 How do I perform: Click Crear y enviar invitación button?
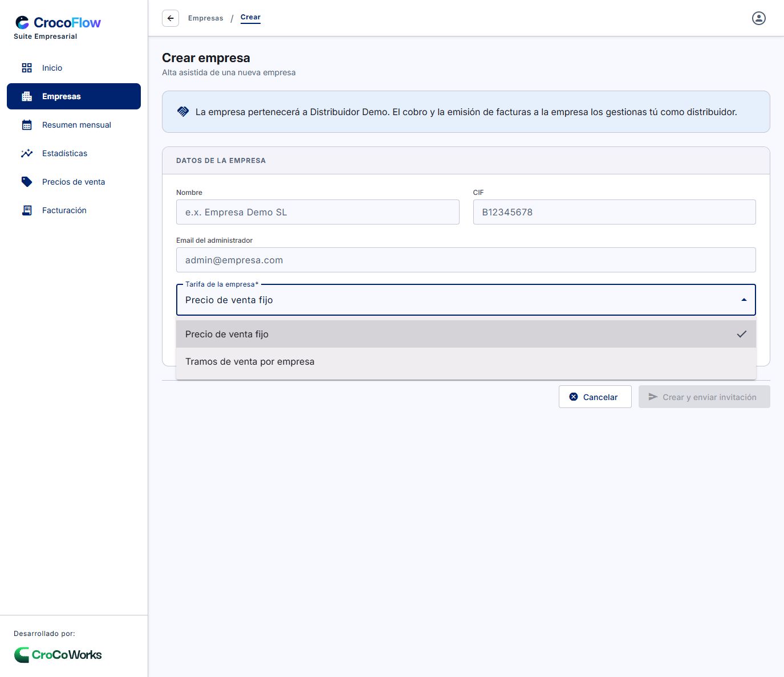point(704,397)
